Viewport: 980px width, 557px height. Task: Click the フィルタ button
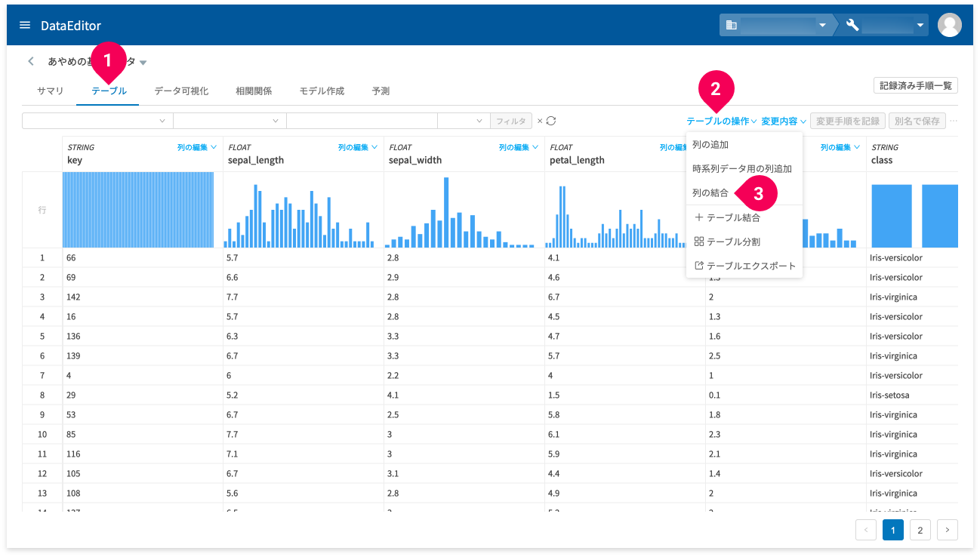[511, 121]
